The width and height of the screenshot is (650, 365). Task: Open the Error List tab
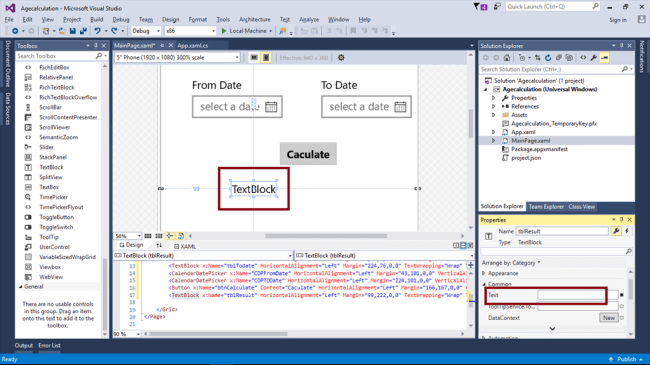click(49, 346)
